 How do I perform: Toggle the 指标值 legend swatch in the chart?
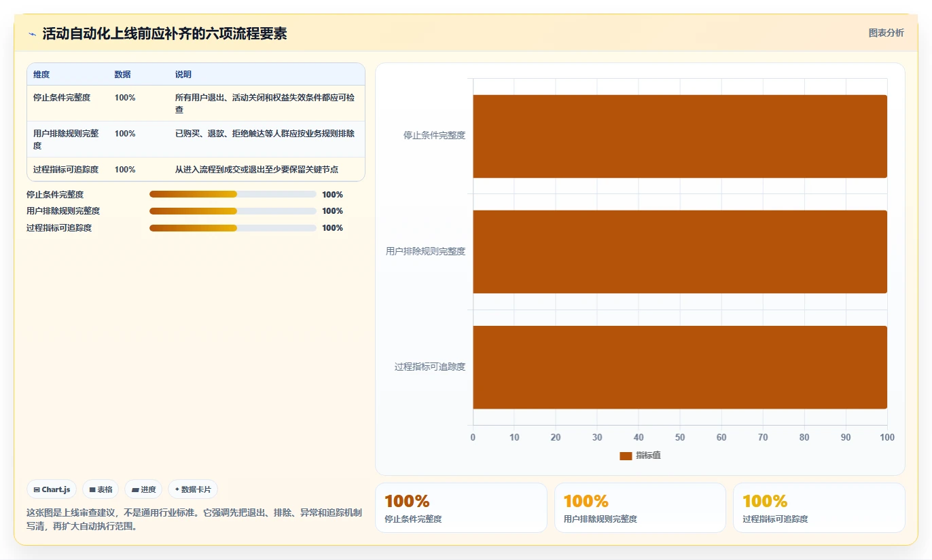(x=626, y=455)
